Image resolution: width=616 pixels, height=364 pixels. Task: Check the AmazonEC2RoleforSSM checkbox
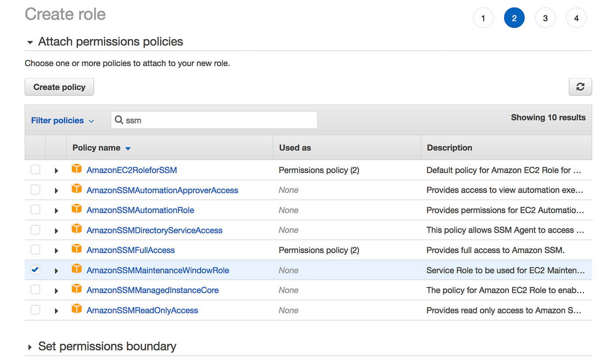tap(35, 170)
